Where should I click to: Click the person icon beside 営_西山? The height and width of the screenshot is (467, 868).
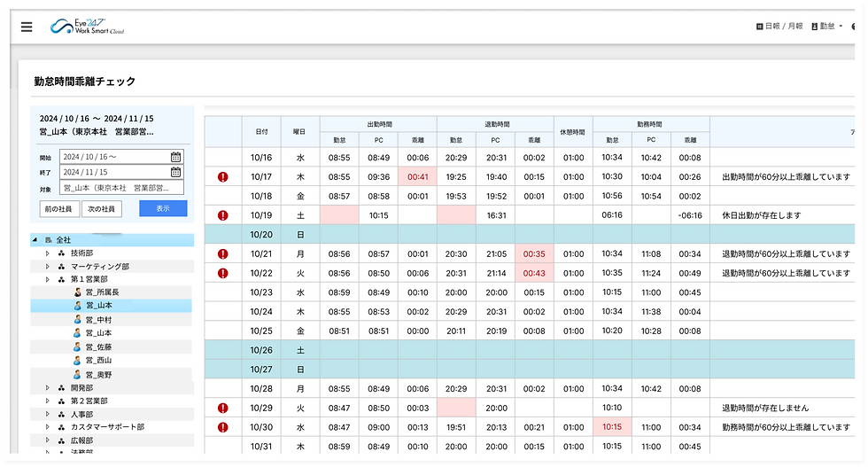pos(78,360)
